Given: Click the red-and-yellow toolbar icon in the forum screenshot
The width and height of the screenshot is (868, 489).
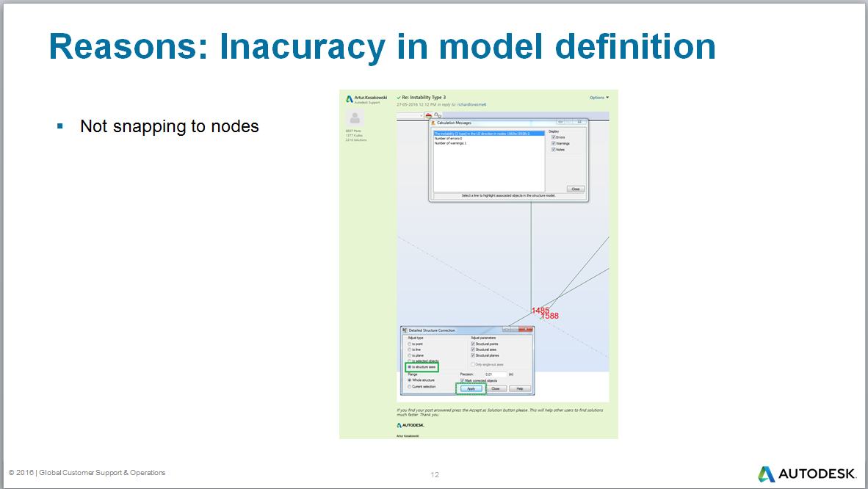Looking at the screenshot, I should (x=428, y=115).
